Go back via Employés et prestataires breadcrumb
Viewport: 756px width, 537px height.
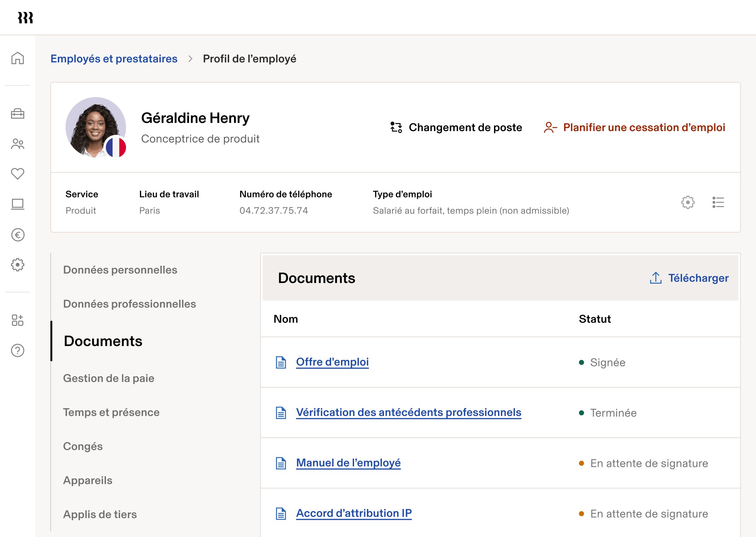[x=114, y=59]
